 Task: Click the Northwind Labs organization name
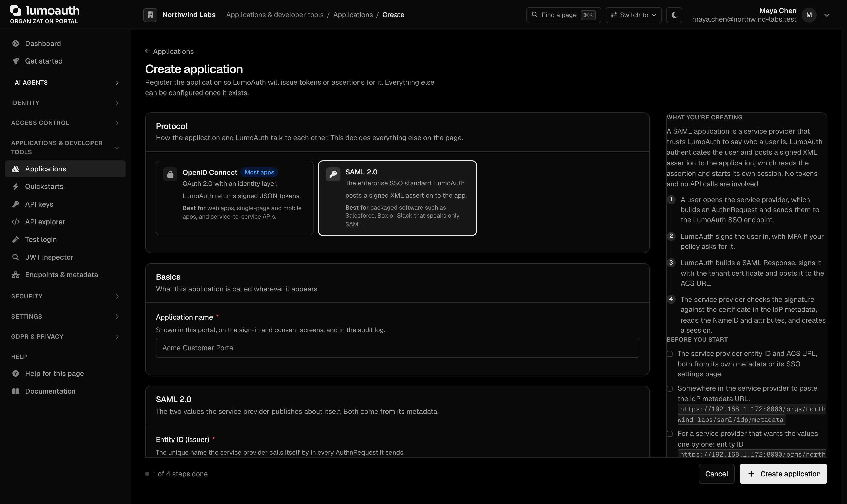[189, 15]
